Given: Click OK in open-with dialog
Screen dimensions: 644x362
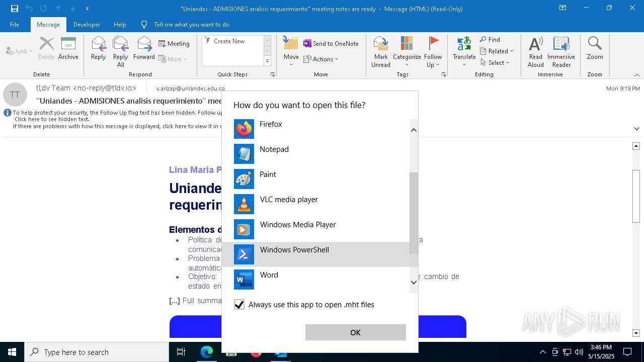Looking at the screenshot, I should coord(355,332).
